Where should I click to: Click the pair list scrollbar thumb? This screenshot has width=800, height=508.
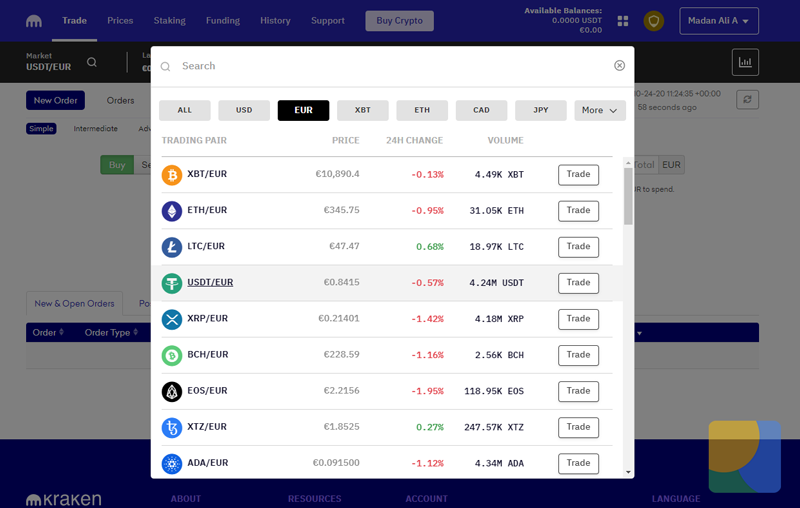pyautogui.click(x=628, y=196)
